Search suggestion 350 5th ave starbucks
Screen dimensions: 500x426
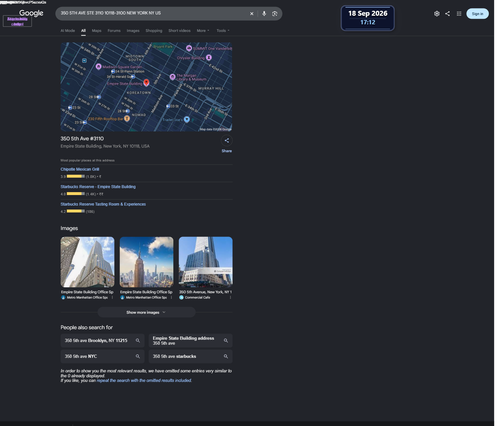coord(190,356)
